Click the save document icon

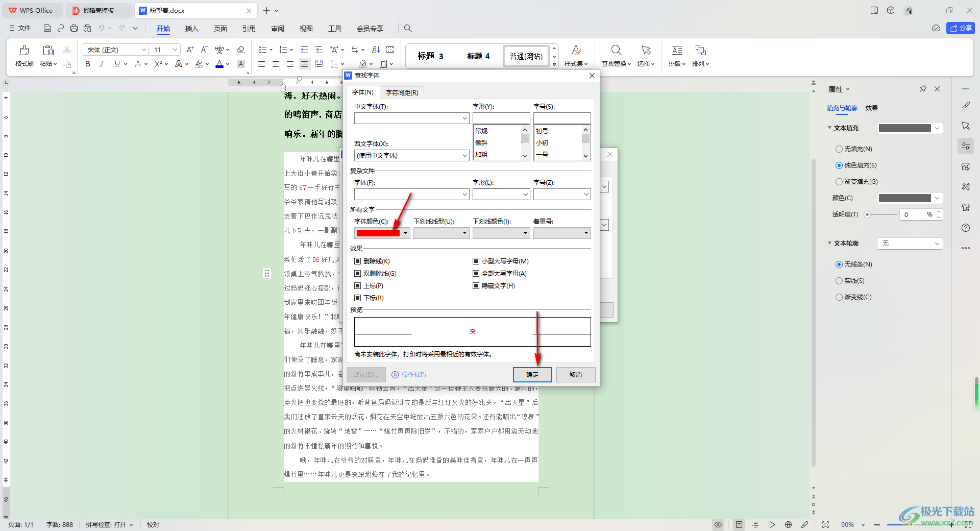coord(47,28)
